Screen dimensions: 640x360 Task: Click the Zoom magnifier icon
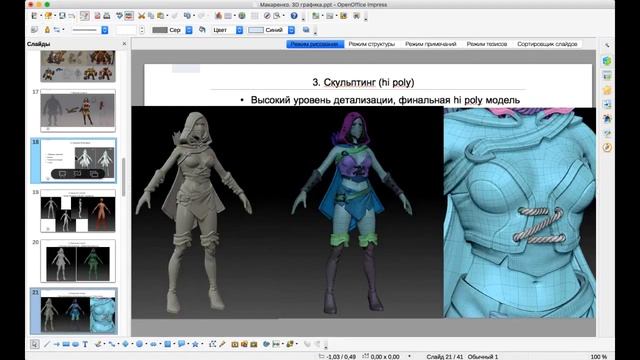(277, 16)
